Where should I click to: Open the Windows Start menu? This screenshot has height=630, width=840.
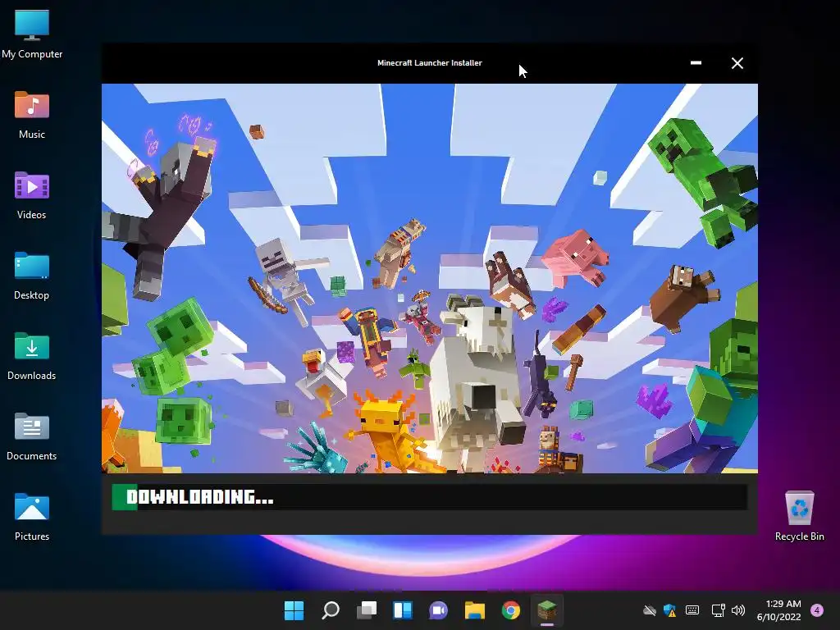pos(294,610)
